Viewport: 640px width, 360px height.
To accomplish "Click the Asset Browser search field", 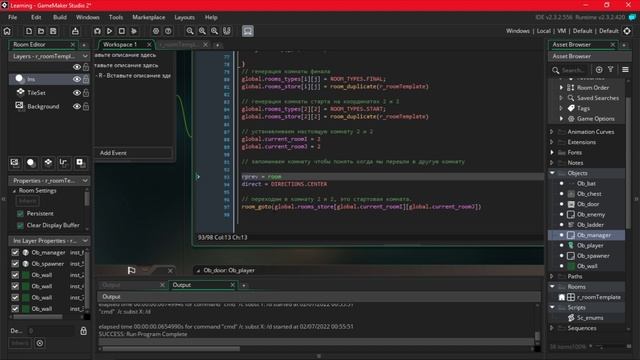I will (x=574, y=70).
